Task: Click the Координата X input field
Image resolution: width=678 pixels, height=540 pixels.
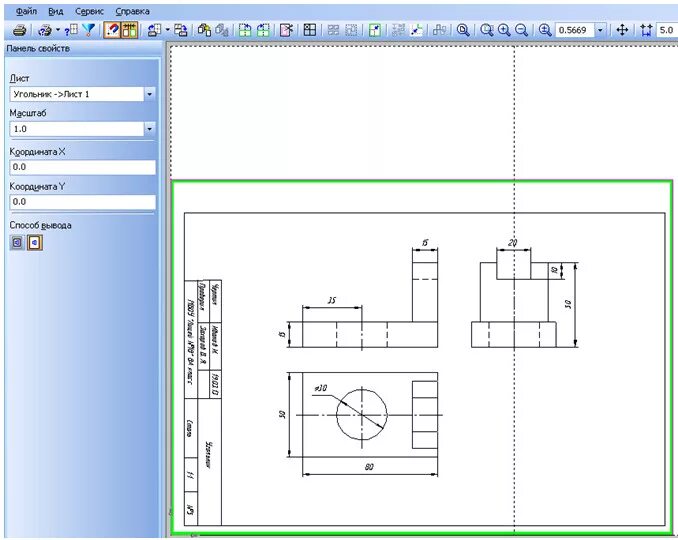Action: pyautogui.click(x=83, y=167)
